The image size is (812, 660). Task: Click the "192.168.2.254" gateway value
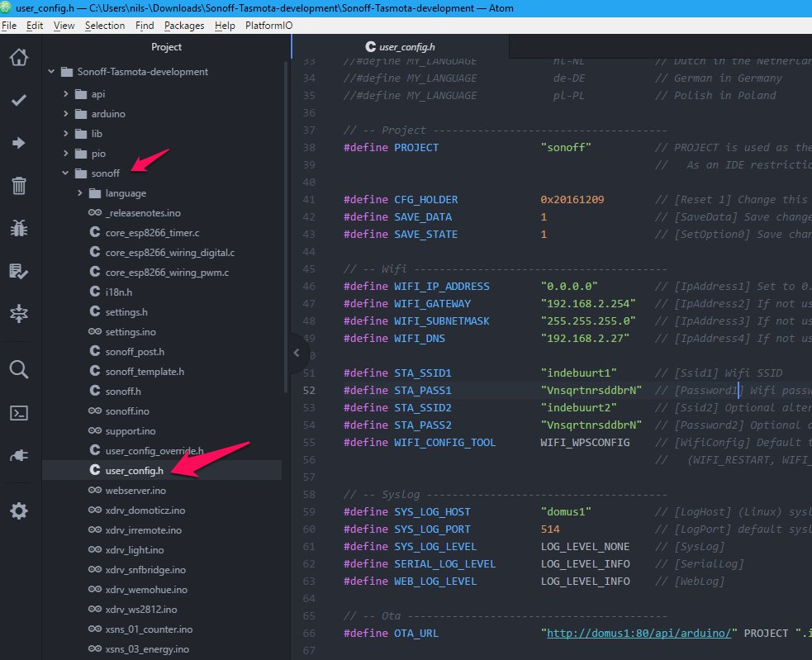click(588, 304)
